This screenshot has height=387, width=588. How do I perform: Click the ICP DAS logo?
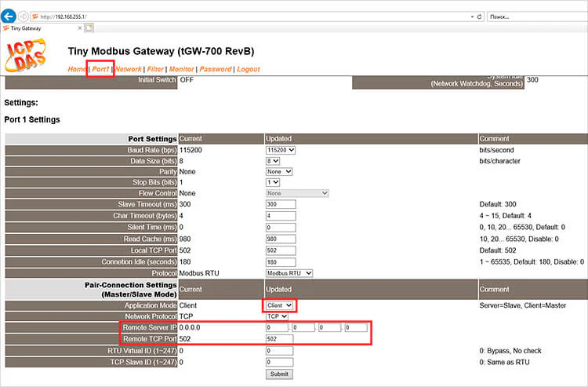(x=26, y=56)
